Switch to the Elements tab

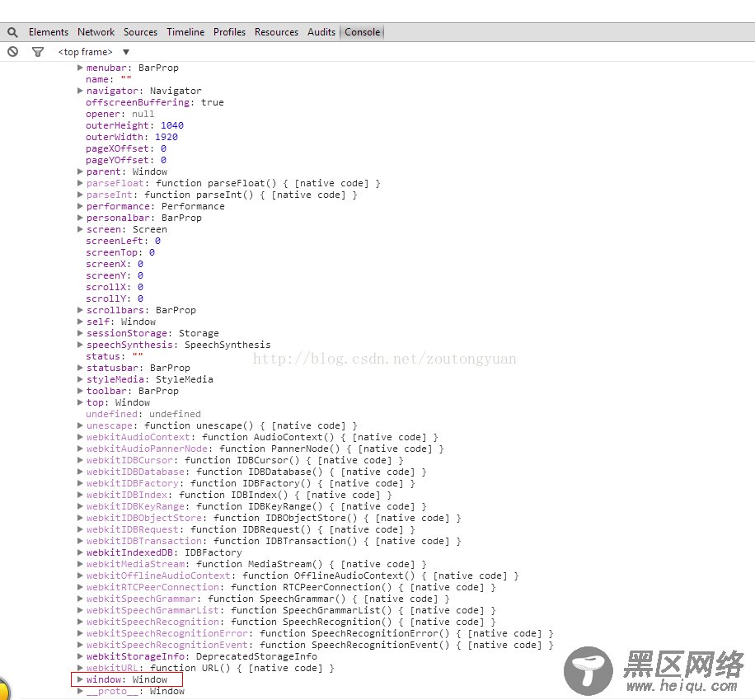48,32
